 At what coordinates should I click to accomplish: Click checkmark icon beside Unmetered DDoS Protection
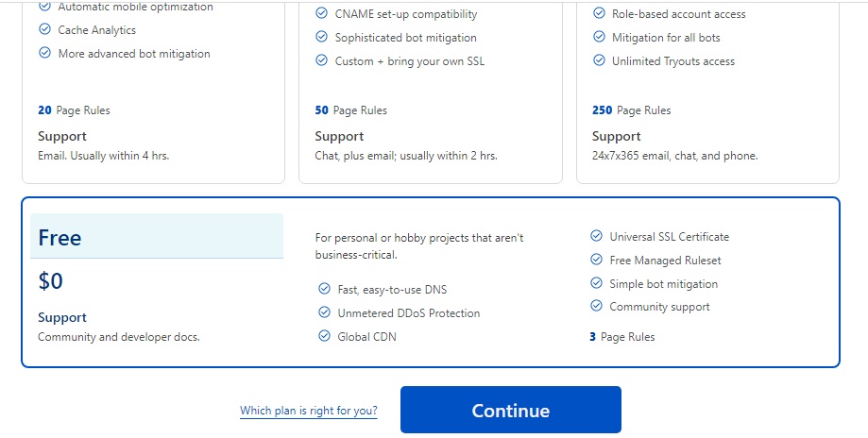pos(324,312)
